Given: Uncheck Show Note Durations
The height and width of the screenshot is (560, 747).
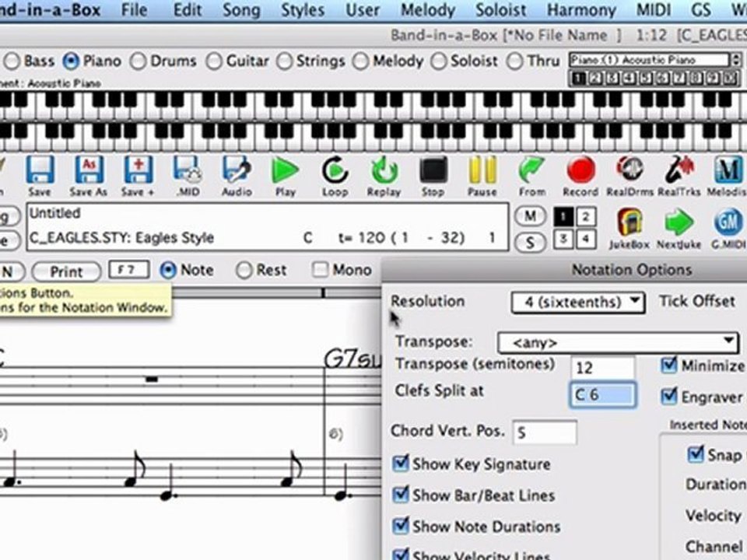Looking at the screenshot, I should (x=401, y=527).
